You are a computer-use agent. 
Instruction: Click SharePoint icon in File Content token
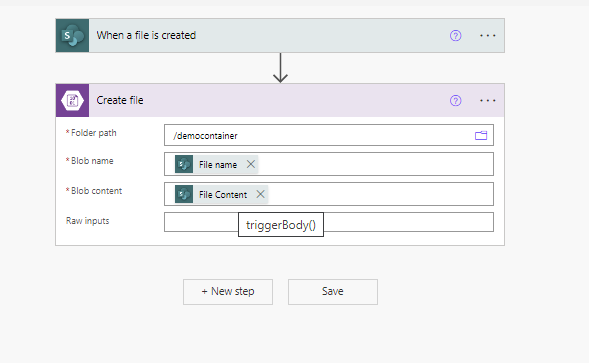pos(184,194)
